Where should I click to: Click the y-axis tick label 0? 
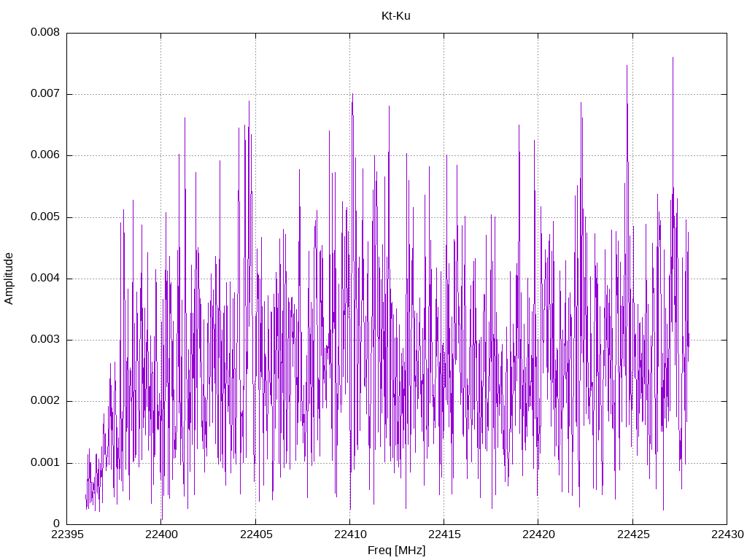pos(57,524)
